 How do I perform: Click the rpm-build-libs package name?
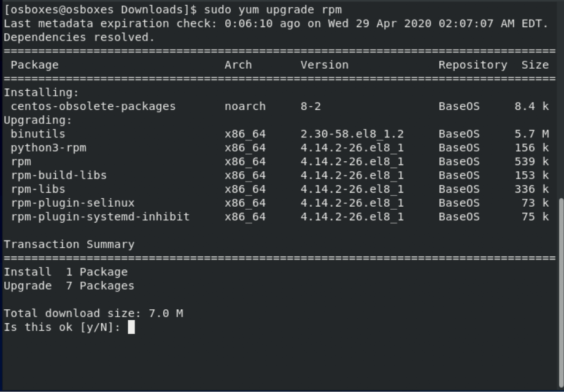(58, 175)
